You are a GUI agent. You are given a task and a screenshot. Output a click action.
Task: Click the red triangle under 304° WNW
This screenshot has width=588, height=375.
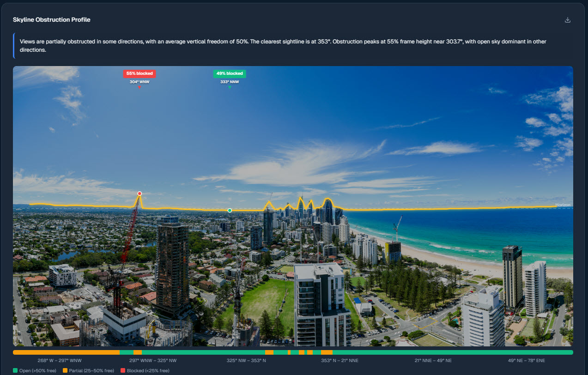(x=139, y=87)
